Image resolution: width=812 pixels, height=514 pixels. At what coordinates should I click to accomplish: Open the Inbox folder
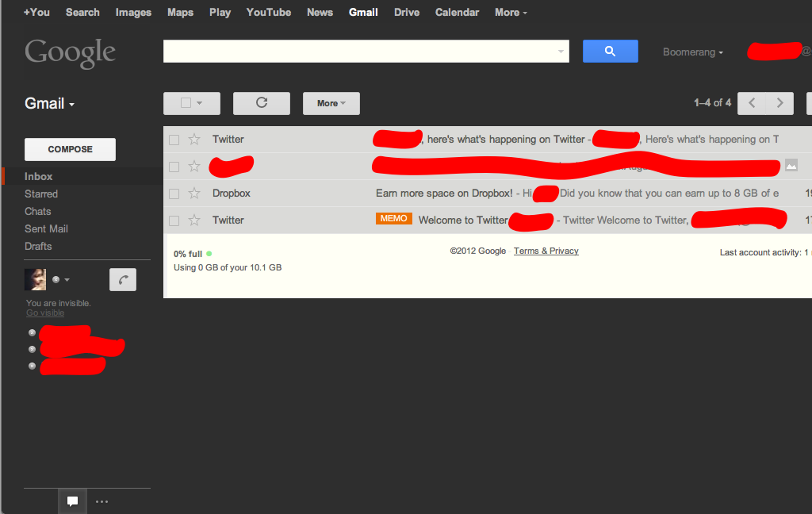click(38, 176)
